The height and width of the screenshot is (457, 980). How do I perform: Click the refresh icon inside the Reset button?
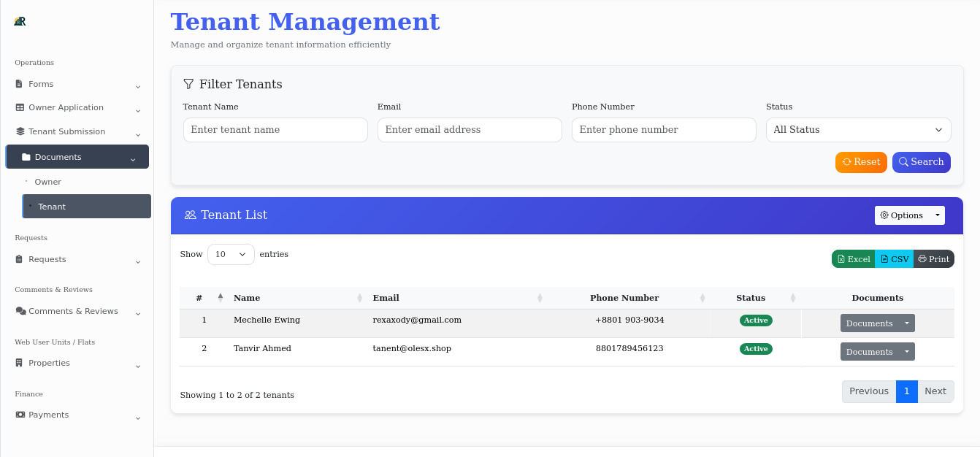pos(848,162)
